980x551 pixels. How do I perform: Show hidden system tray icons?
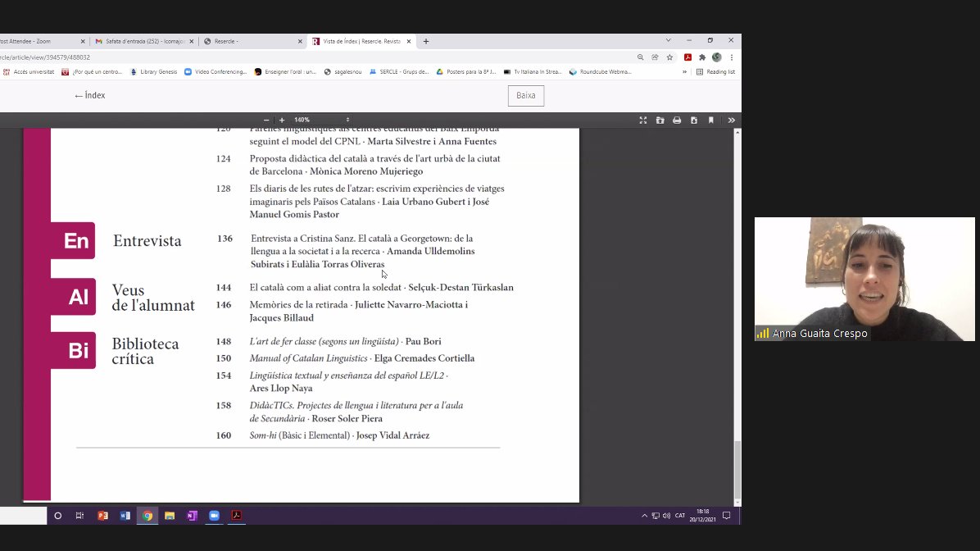(x=644, y=516)
